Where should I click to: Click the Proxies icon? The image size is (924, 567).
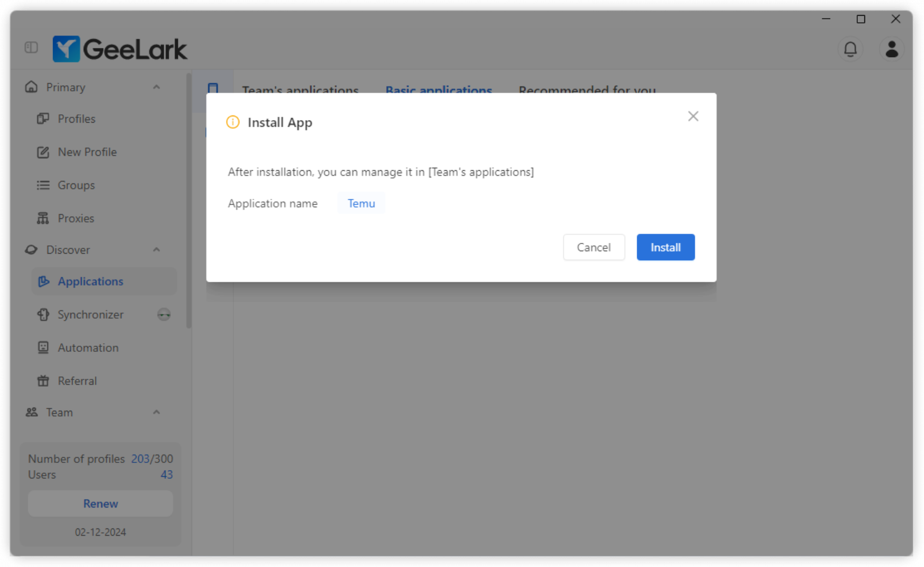(x=43, y=218)
